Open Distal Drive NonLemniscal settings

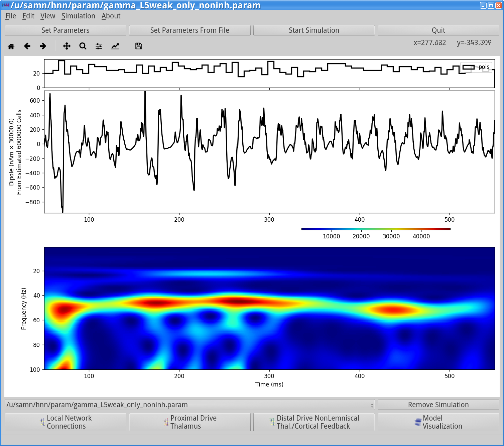[314, 422]
